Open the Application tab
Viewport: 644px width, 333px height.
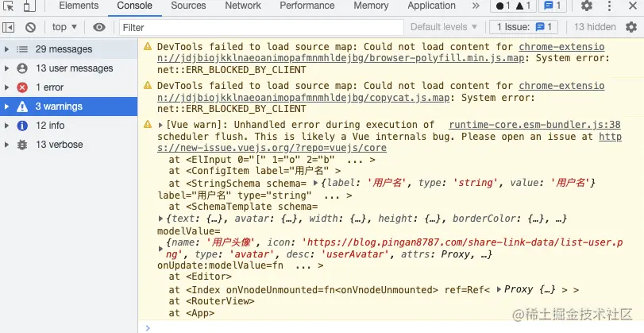pyautogui.click(x=431, y=6)
